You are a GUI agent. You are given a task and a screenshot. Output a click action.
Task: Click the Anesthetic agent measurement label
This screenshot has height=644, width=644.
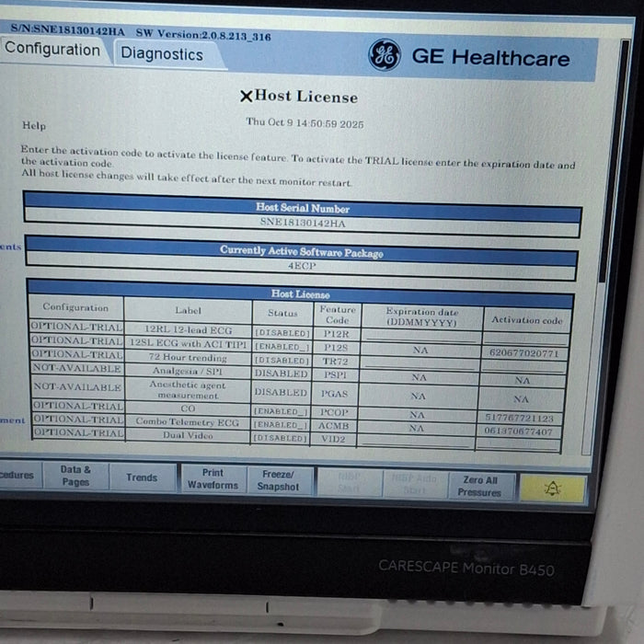pos(188,390)
